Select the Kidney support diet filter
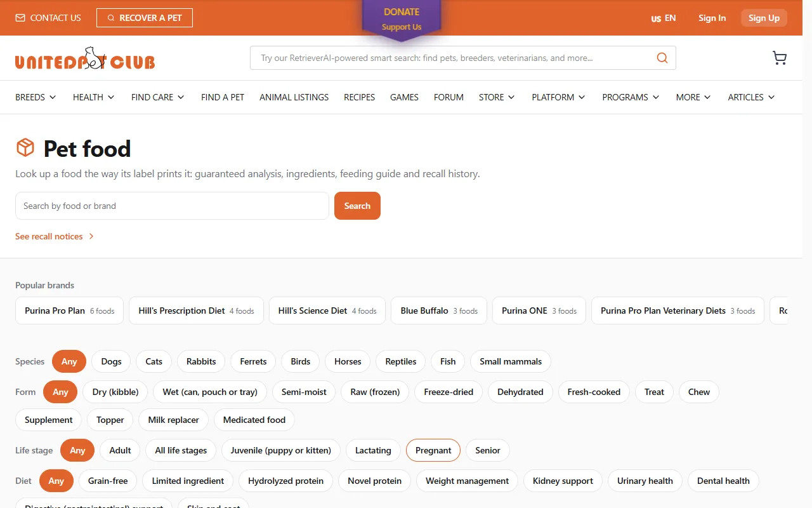 pos(563,481)
